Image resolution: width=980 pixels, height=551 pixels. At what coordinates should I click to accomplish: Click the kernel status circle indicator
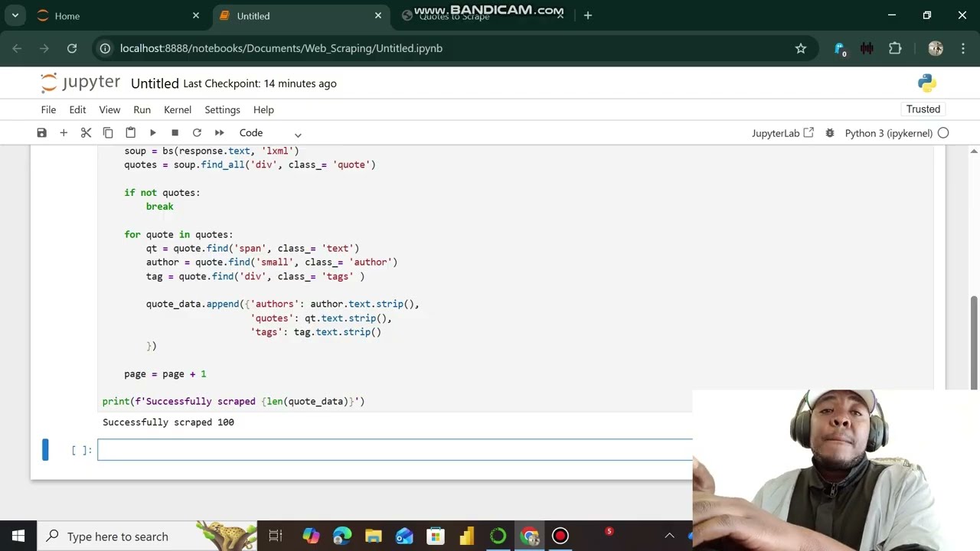(x=943, y=133)
